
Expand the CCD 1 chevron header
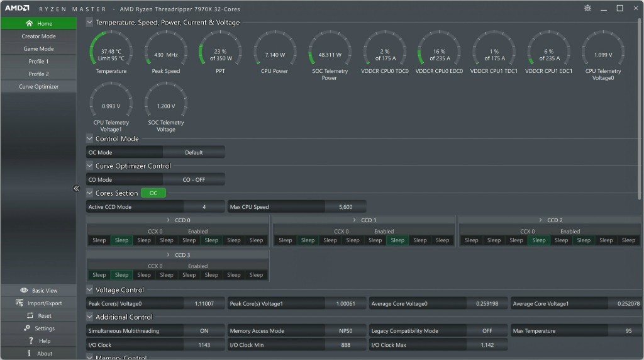(x=353, y=220)
